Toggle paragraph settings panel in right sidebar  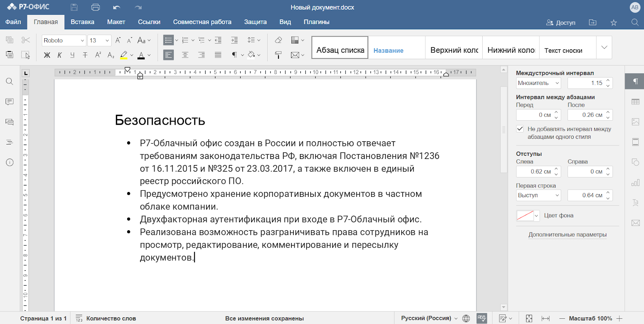(x=635, y=81)
